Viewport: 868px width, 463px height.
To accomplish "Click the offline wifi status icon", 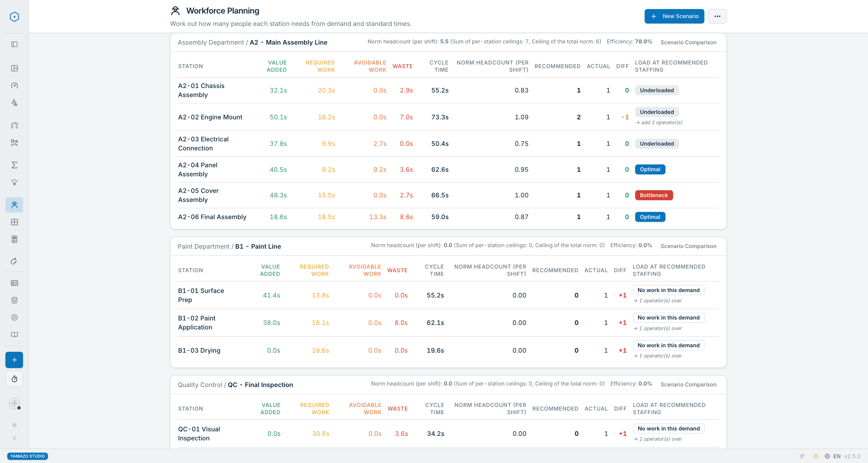I will pyautogui.click(x=802, y=456).
